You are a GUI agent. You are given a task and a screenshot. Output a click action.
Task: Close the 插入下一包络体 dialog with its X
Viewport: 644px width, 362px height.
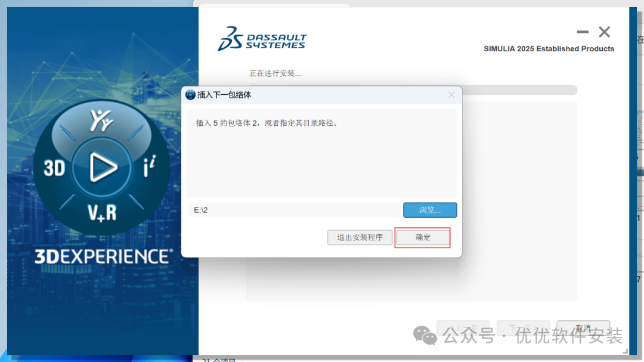click(x=451, y=94)
